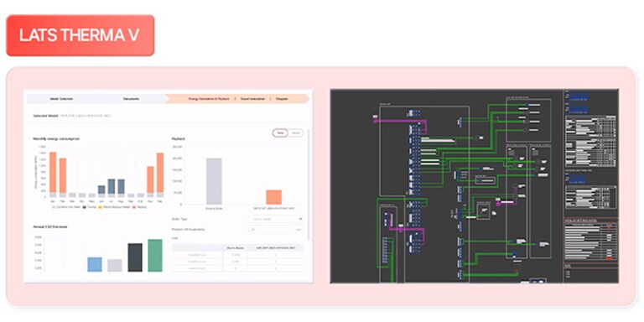Click the Selected Model label

click(x=45, y=116)
